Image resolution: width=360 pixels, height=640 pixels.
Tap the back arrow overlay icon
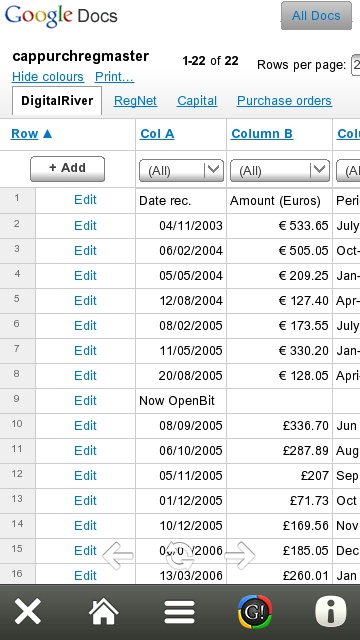118,555
